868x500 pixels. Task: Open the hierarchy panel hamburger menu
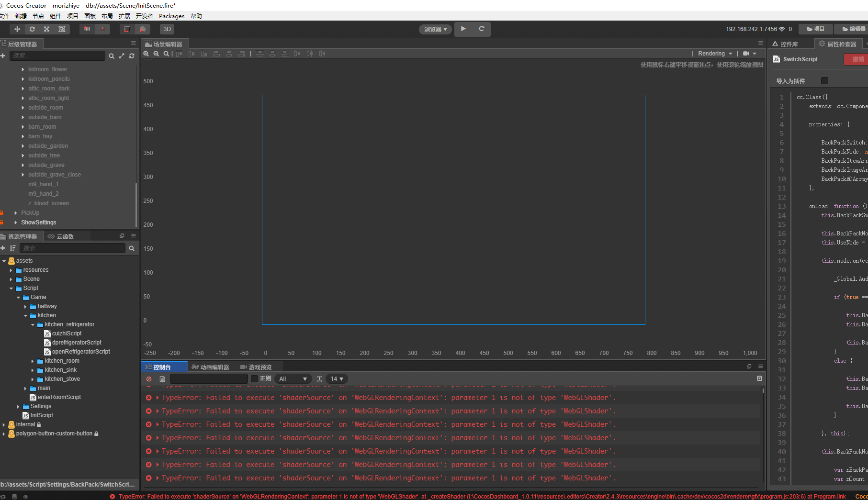pyautogui.click(x=134, y=43)
